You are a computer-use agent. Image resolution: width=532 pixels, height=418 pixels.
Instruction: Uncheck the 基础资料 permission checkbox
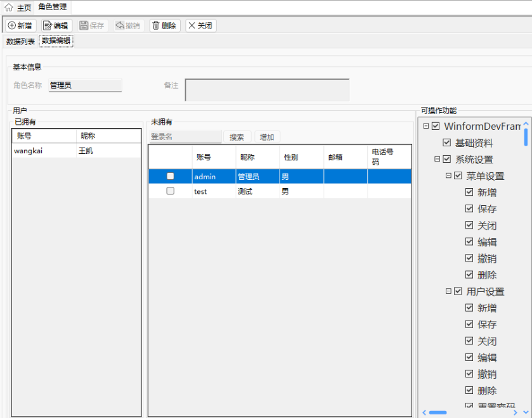[447, 143]
